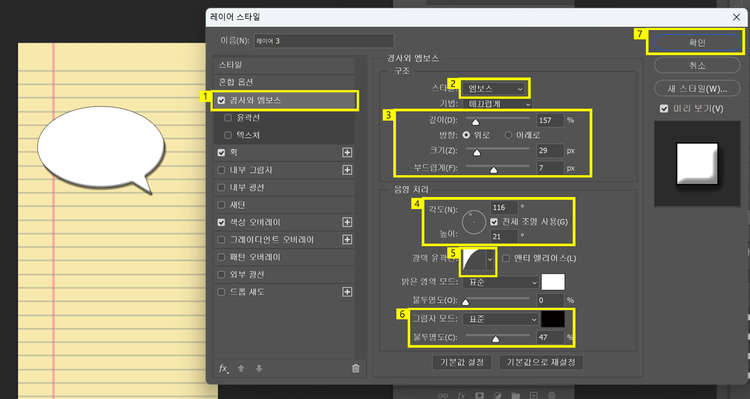Click plus icon beside 그레이디언트 오버레이

click(347, 240)
